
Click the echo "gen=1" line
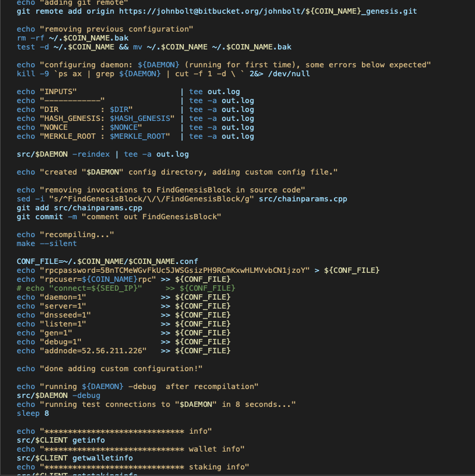(x=124, y=333)
